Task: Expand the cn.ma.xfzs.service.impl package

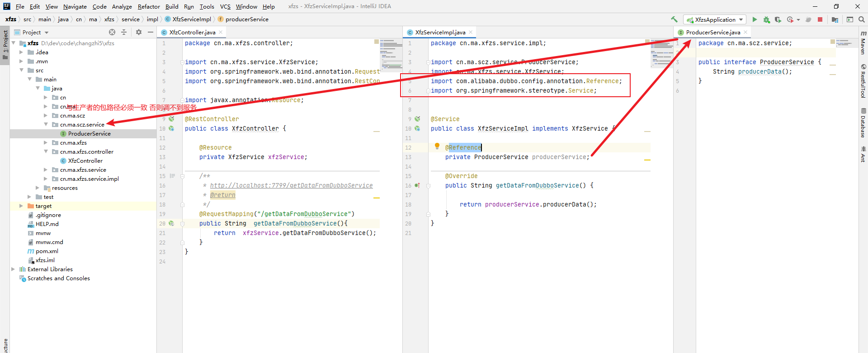Action: coord(46,179)
